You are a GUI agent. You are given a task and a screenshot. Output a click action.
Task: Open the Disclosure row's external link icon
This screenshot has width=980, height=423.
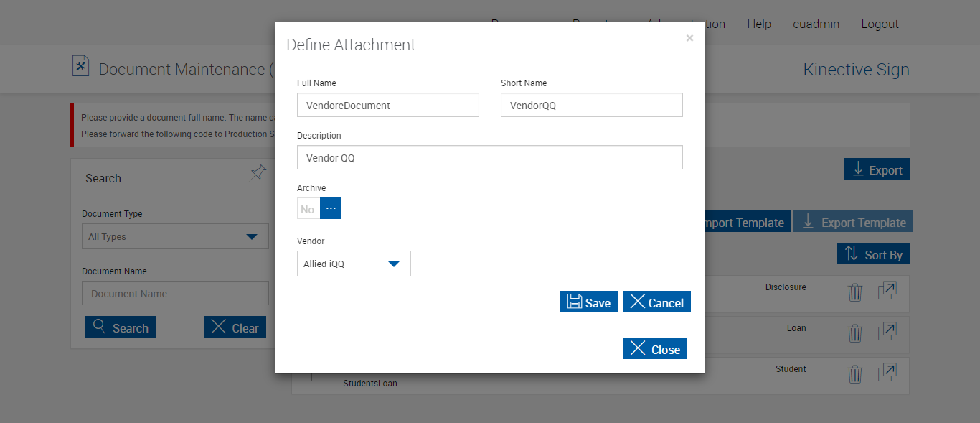point(887,291)
